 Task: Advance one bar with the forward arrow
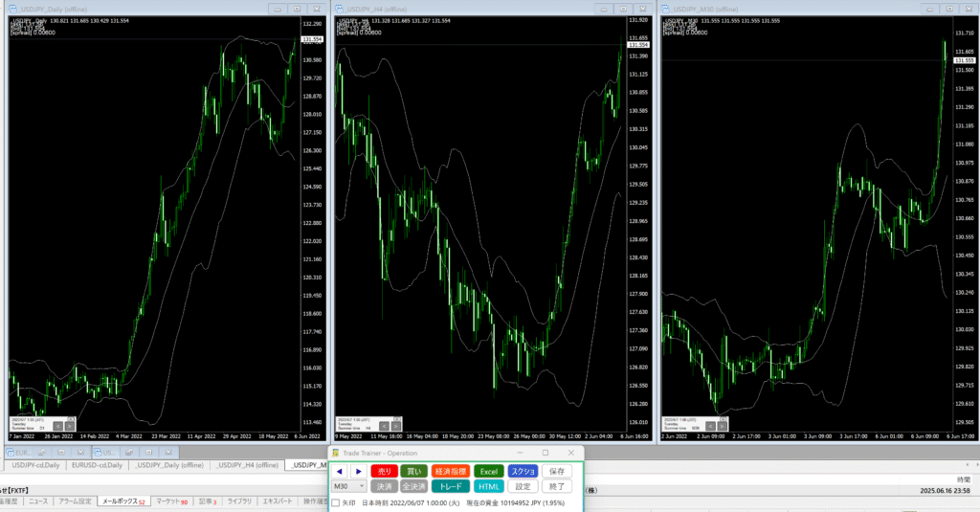coord(358,472)
